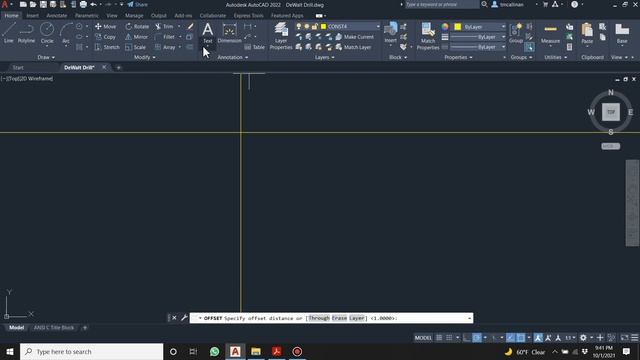Click the Plot print icon
This screenshot has height=360, width=640.
pos(83,4)
